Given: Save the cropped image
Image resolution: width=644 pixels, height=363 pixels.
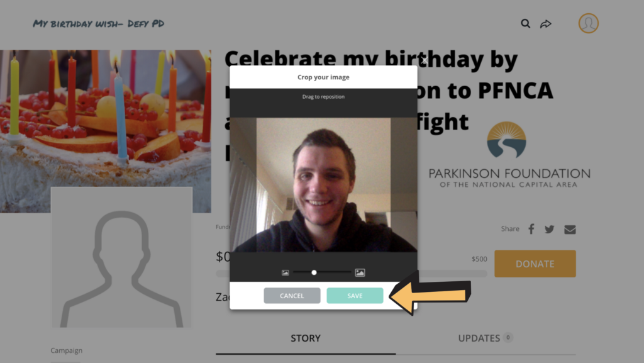Looking at the screenshot, I should pyautogui.click(x=355, y=296).
